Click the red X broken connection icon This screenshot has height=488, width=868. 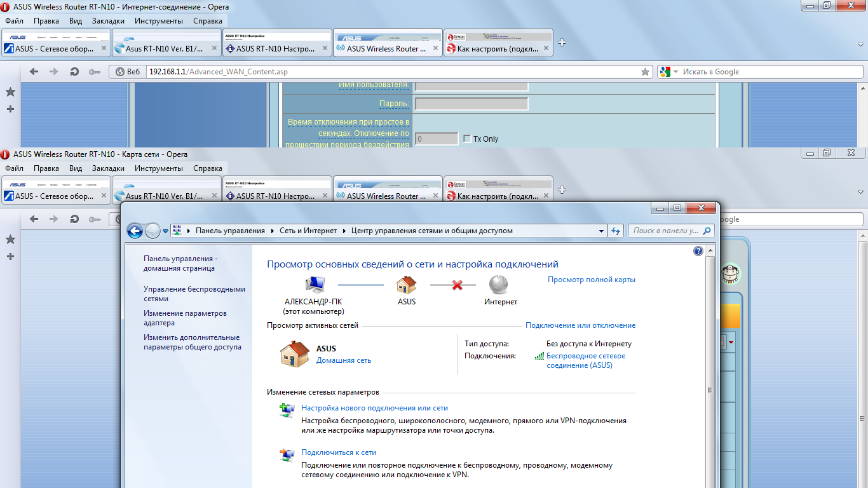[x=457, y=285]
